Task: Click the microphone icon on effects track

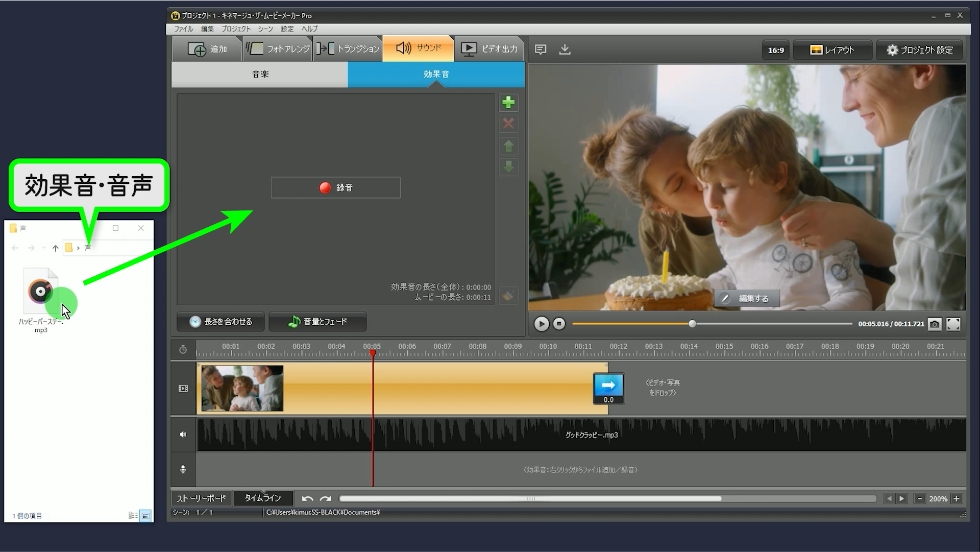Action: coord(183,469)
